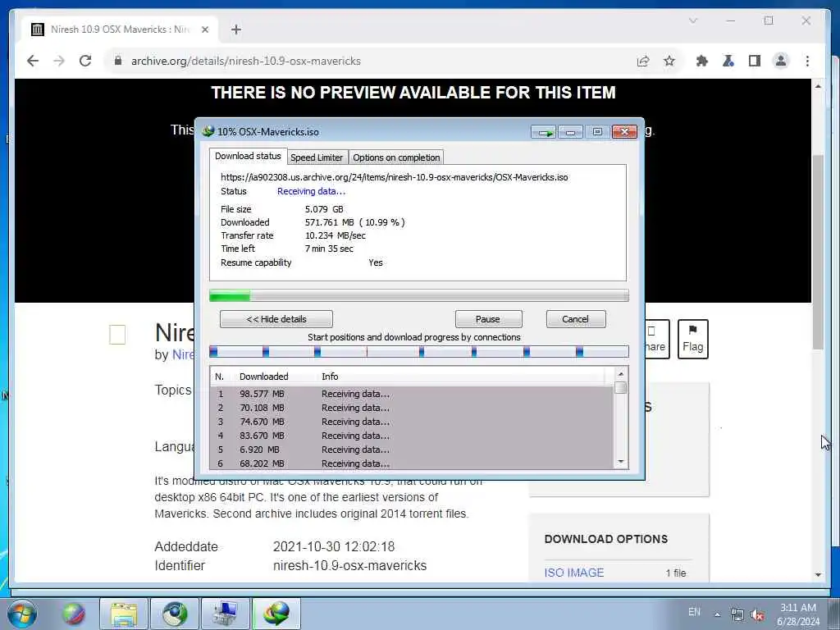Click the IDM dialog restore button

(597, 132)
